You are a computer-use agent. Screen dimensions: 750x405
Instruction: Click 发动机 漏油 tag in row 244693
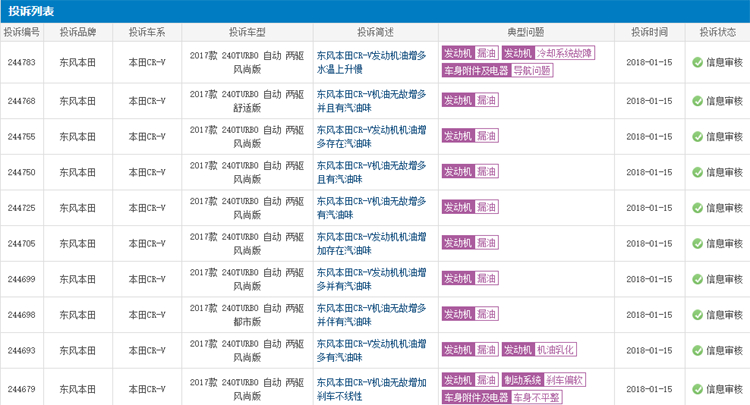click(x=470, y=350)
